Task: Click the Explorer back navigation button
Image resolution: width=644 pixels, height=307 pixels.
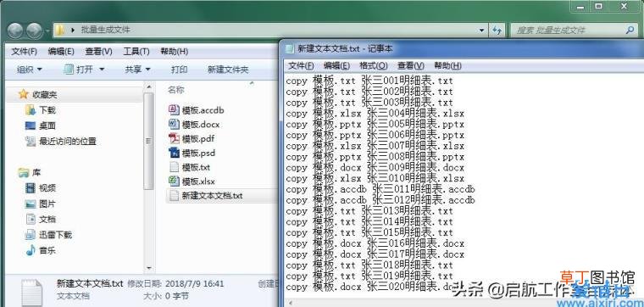Action: coord(15,30)
